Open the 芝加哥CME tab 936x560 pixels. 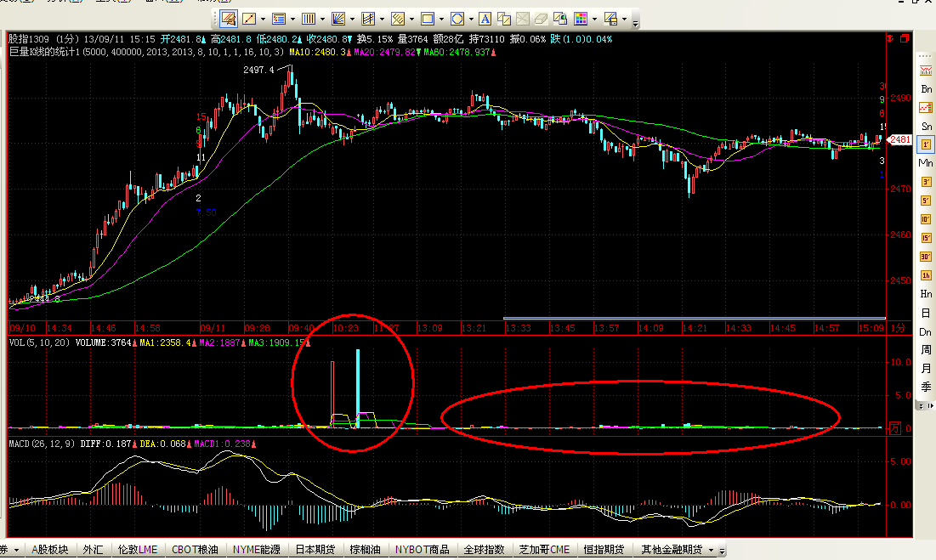click(544, 549)
